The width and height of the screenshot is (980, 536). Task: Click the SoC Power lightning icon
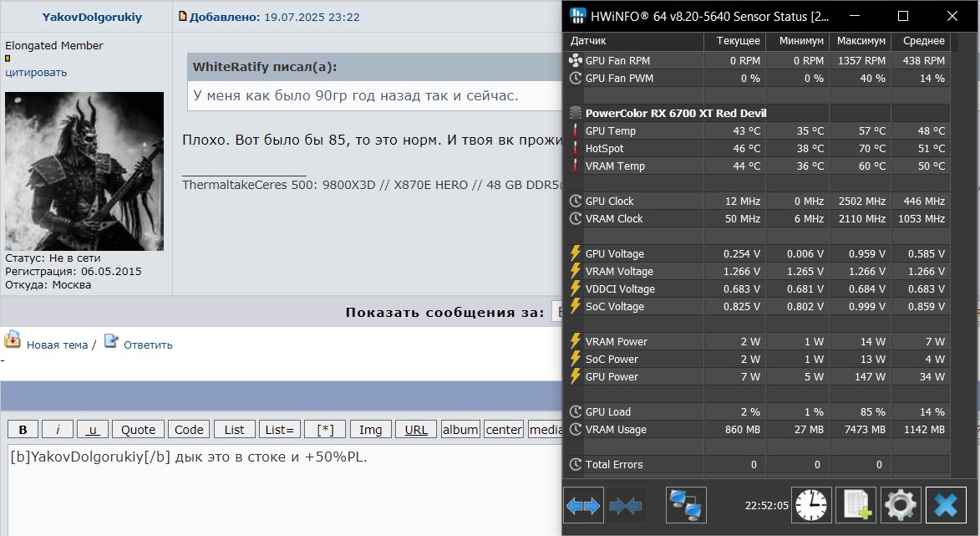(575, 359)
